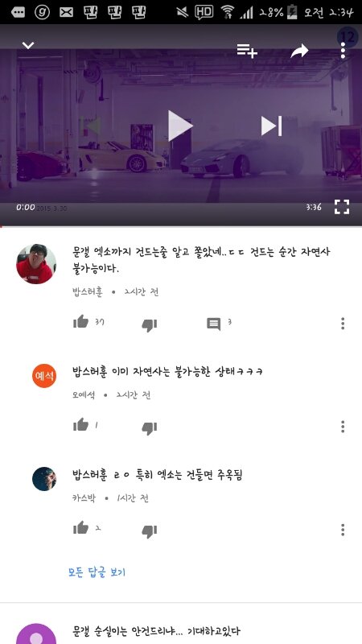Image resolution: width=362 pixels, height=644 pixels.
Task: Play the video
Action: [x=180, y=126]
